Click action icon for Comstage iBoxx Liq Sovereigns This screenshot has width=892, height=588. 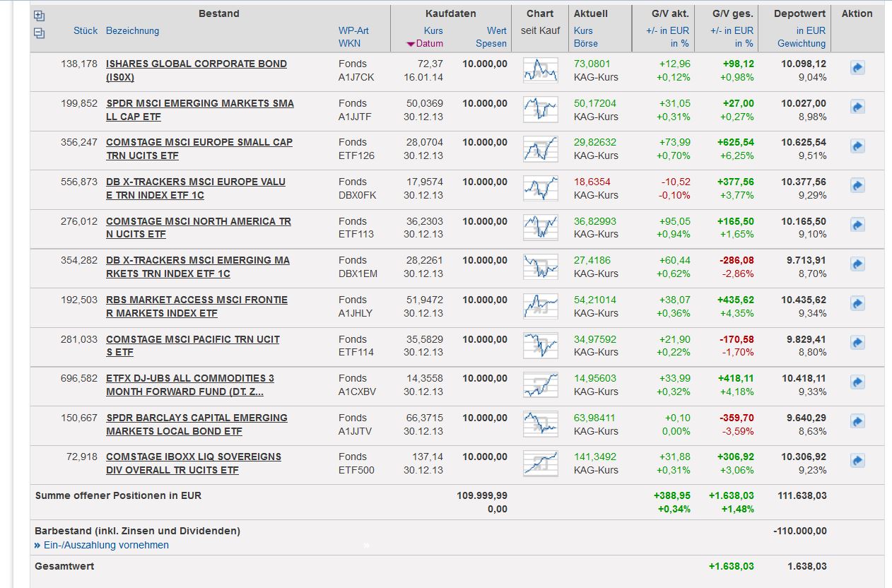click(857, 461)
